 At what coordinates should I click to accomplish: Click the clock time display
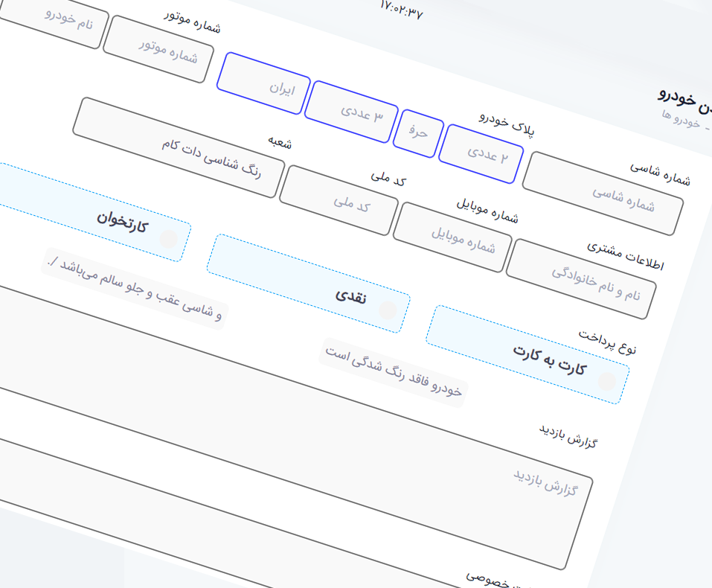tap(402, 10)
